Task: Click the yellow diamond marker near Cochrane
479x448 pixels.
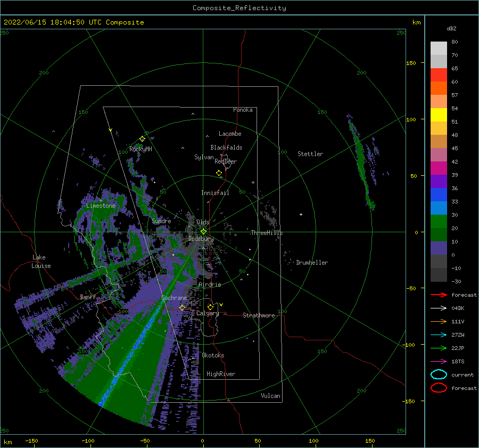Action: pyautogui.click(x=182, y=307)
